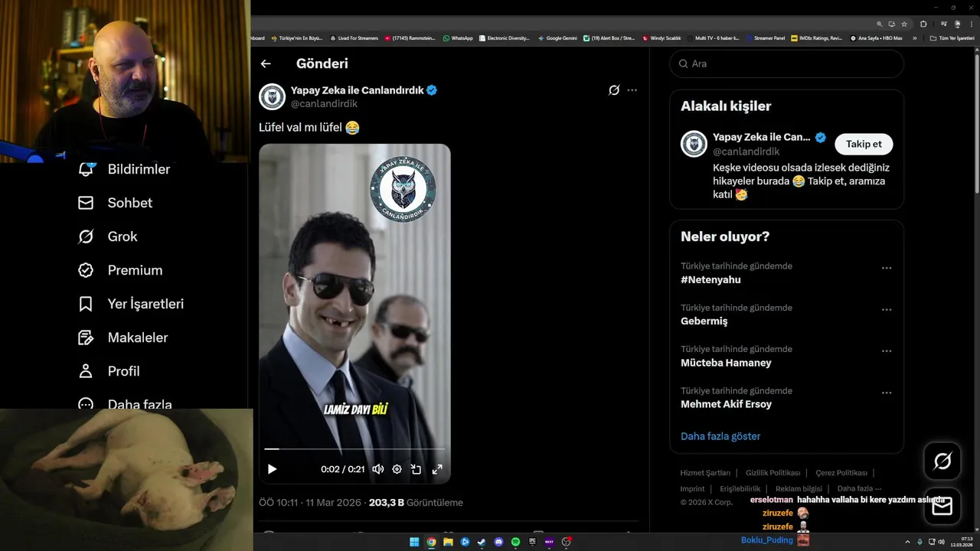This screenshot has height=551, width=980.
Task: Open the #Netenyahu trending topic
Action: coord(710,280)
